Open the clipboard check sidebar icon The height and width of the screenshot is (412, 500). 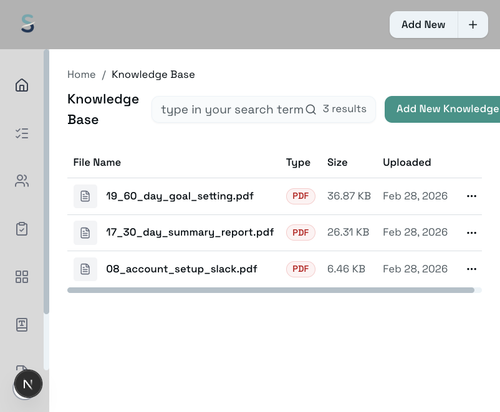(22, 229)
